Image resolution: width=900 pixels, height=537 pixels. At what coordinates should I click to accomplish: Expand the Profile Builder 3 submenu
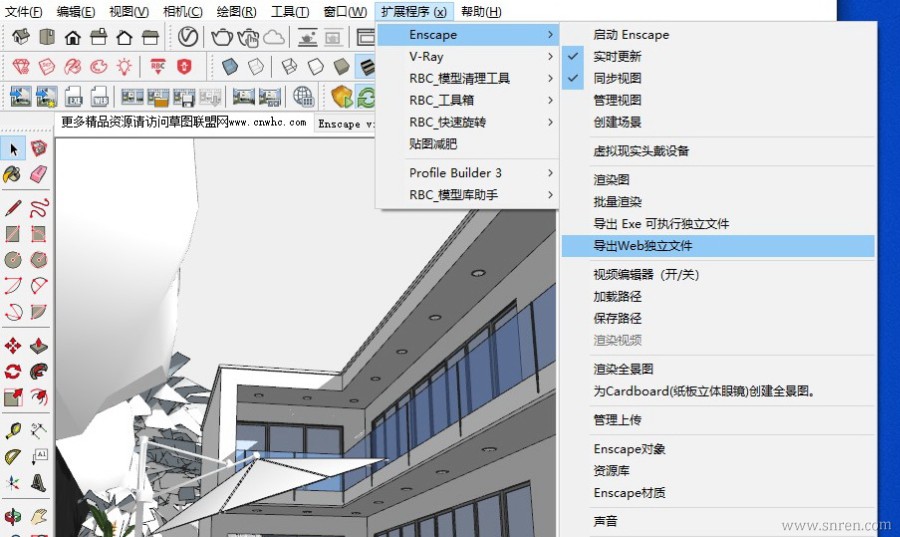[x=467, y=173]
